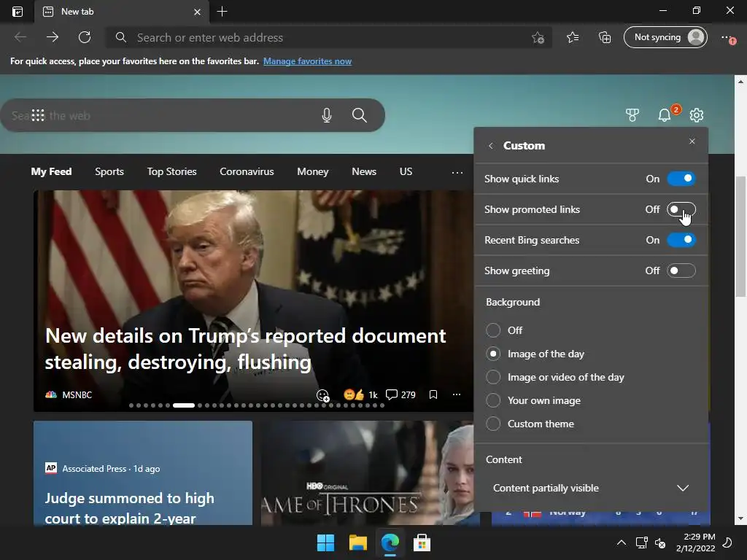
Task: Add this page to favorites star icon
Action: pos(538,38)
